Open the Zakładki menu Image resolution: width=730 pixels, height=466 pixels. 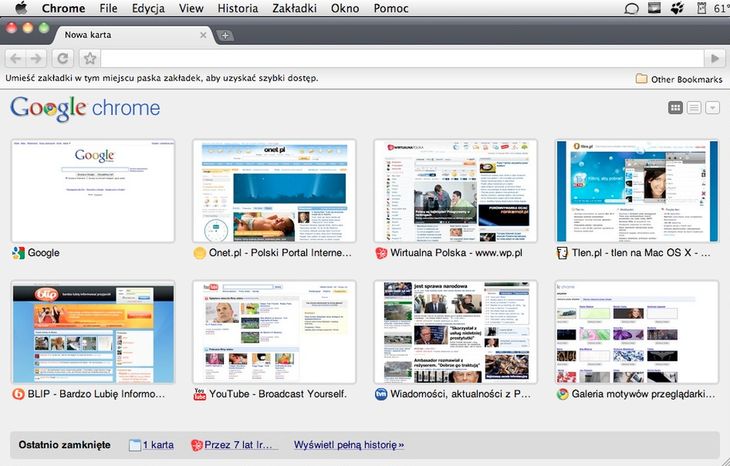294,8
